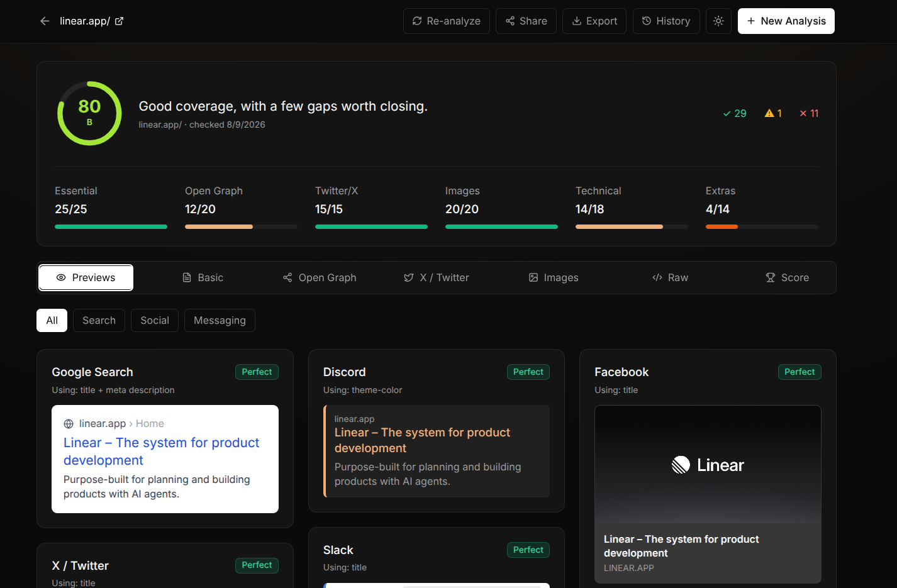
Task: Click the 80 B score ring
Action: coord(89,113)
